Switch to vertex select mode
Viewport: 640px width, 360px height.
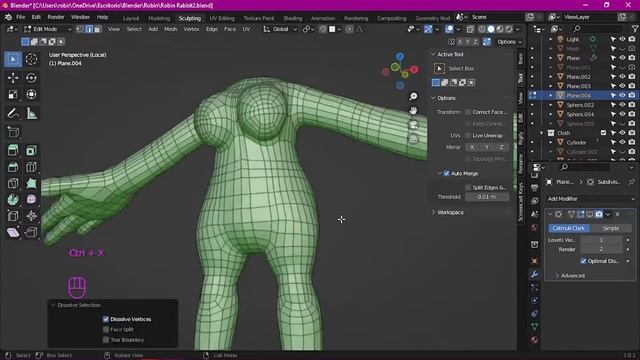pyautogui.click(x=80, y=29)
